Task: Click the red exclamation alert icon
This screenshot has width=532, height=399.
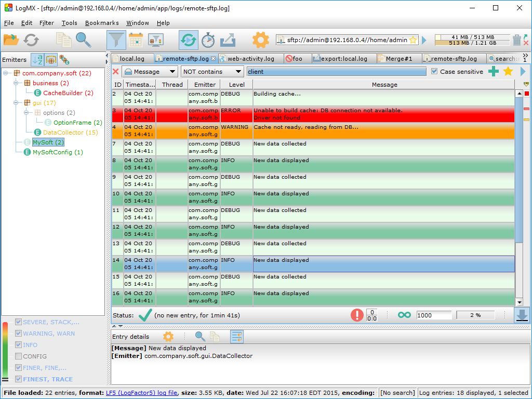Action: point(356,315)
